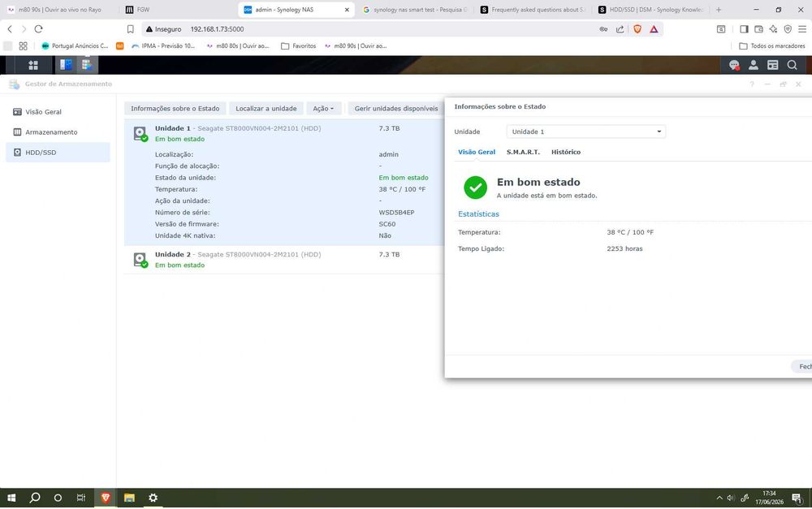Switch to the Control Panel taskbar icon in DSM
Viewport: 812px width, 509px height.
click(x=67, y=65)
